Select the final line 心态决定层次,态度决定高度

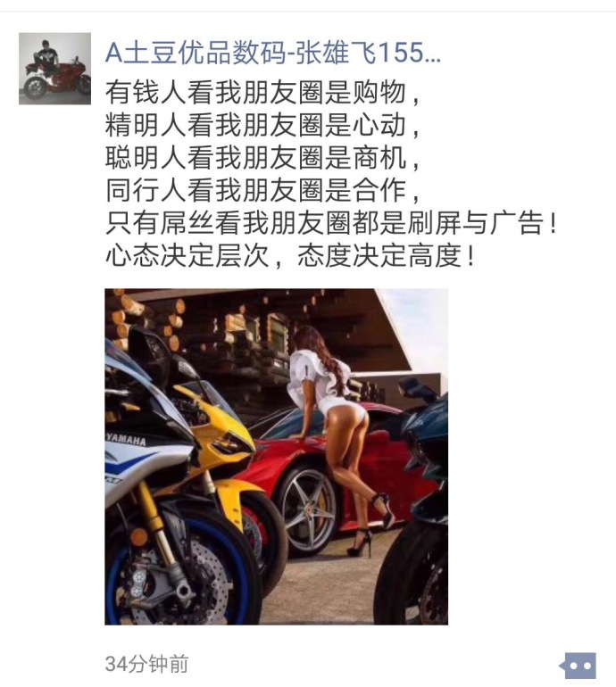[x=290, y=255]
